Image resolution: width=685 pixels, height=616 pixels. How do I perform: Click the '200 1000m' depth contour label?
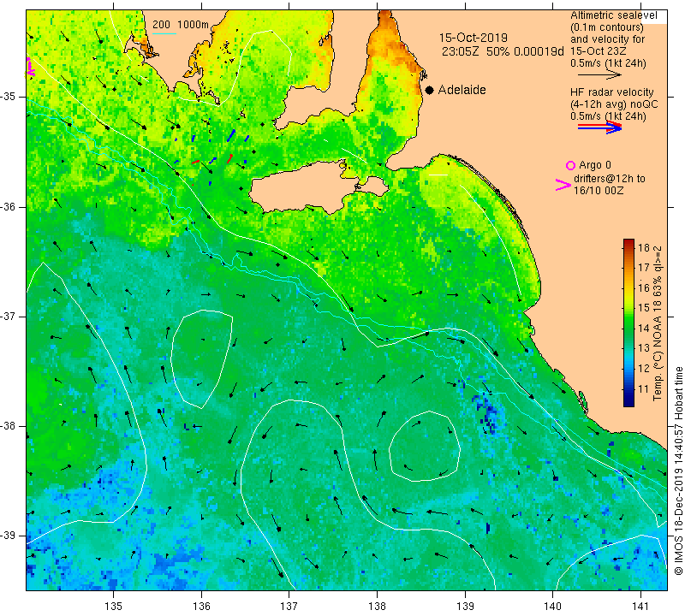coord(181,25)
